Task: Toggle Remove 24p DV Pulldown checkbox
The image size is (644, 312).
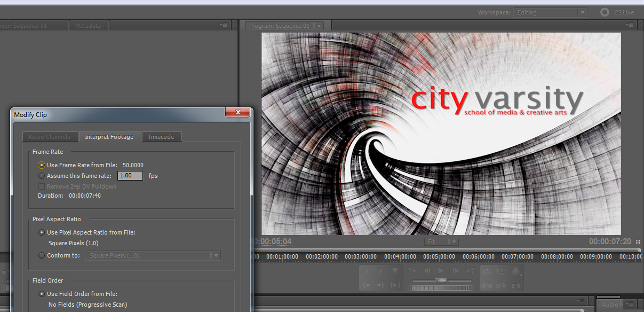Action: click(42, 186)
